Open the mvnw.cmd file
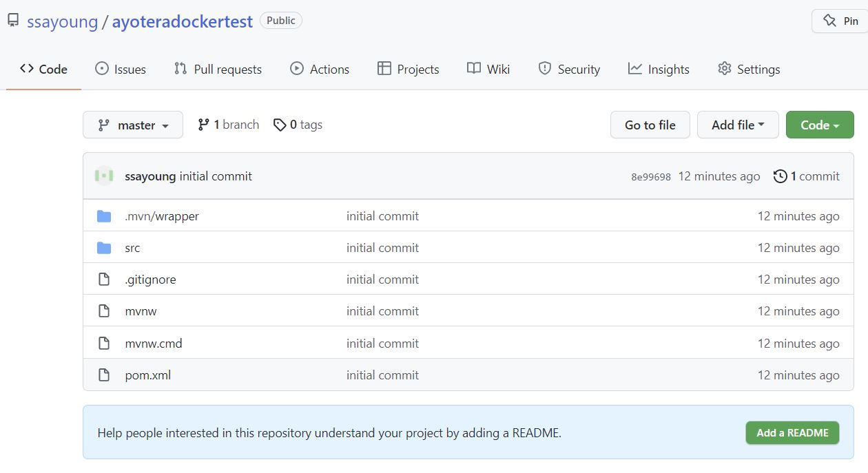The image size is (868, 473). 154,343
